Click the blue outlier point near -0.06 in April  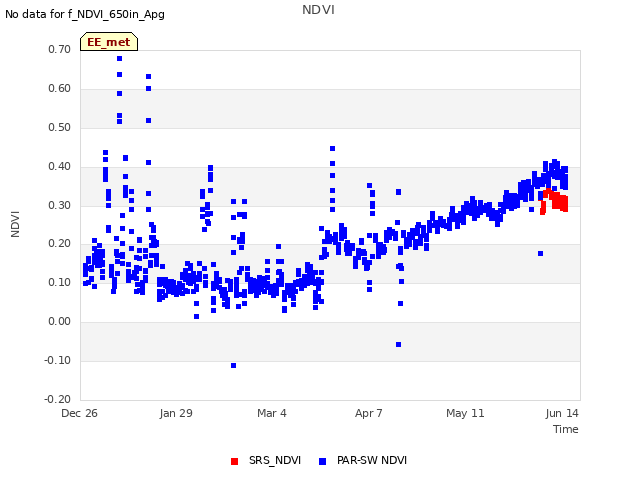click(398, 344)
